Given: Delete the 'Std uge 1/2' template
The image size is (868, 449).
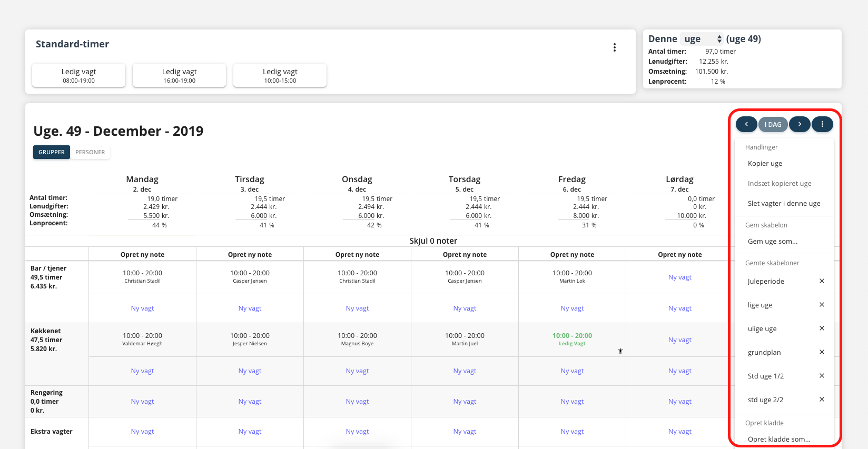Looking at the screenshot, I should pos(822,376).
